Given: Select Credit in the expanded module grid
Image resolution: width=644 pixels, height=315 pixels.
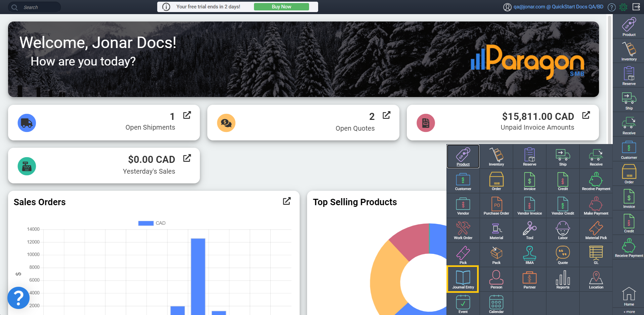Looking at the screenshot, I should click(x=563, y=181).
